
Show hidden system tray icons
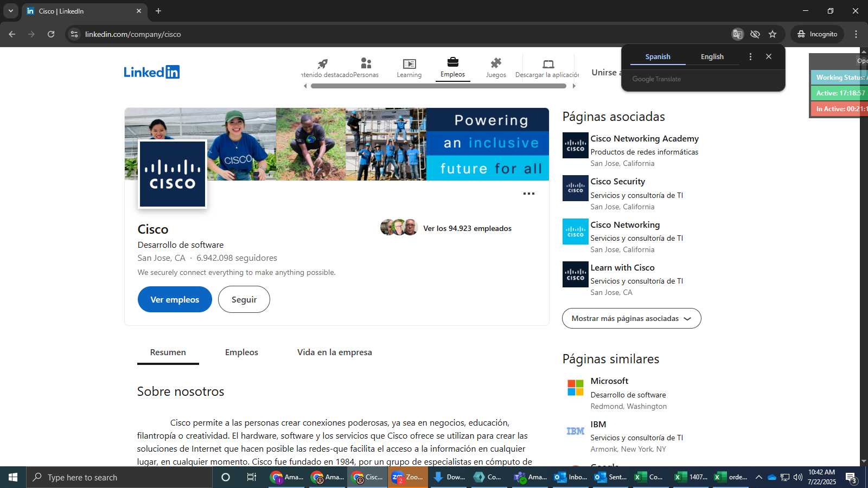[x=759, y=477]
